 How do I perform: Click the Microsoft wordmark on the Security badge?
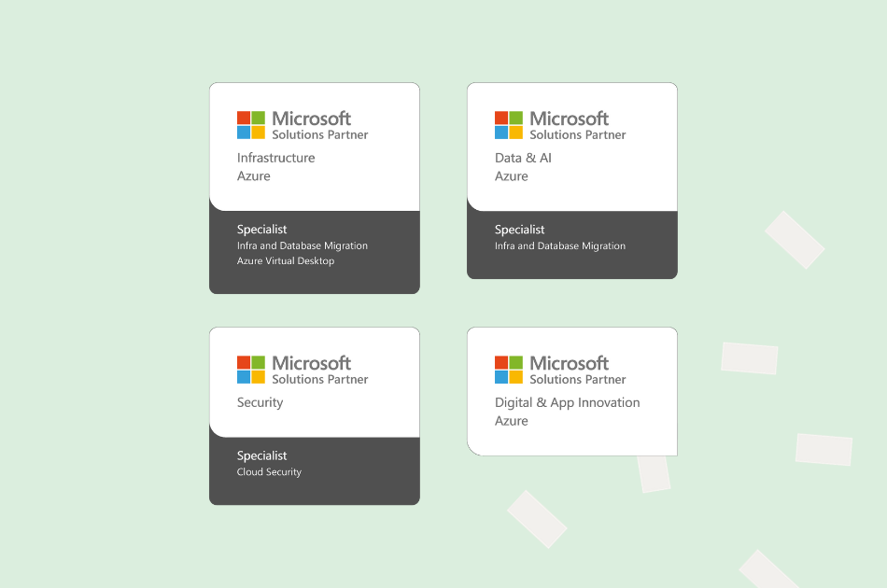pyautogui.click(x=311, y=362)
